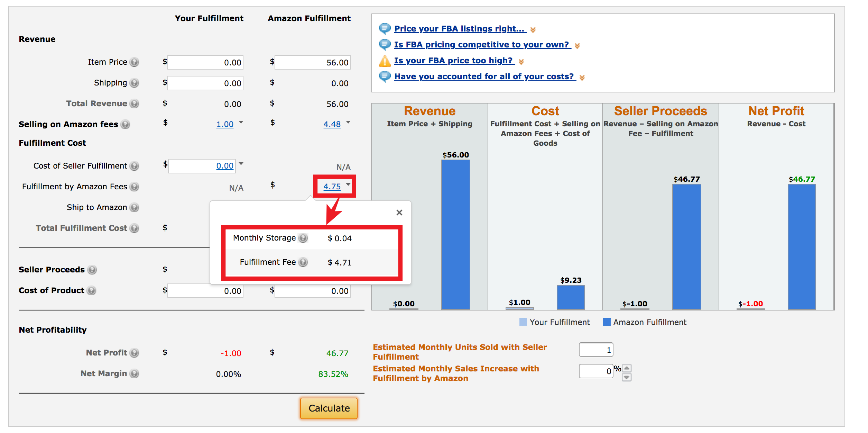
Task: Click the $9.23 Cost chart bar
Action: [571, 297]
